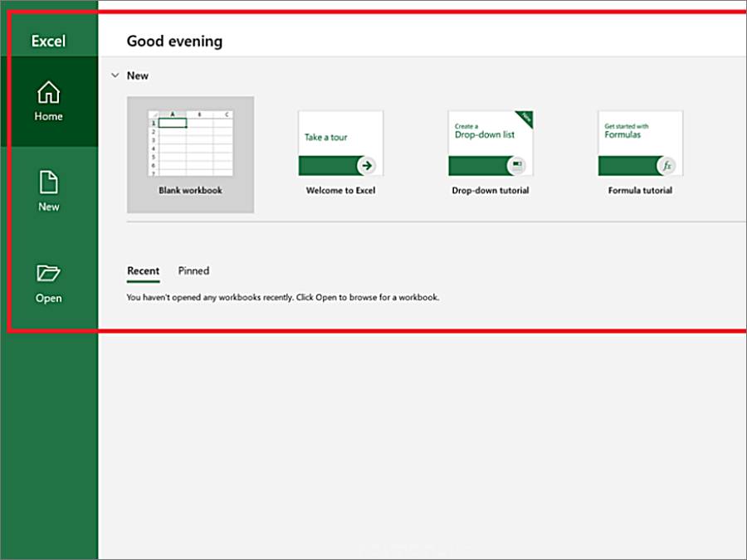Switch to the Pinned tab
The width and height of the screenshot is (747, 560).
click(x=193, y=271)
